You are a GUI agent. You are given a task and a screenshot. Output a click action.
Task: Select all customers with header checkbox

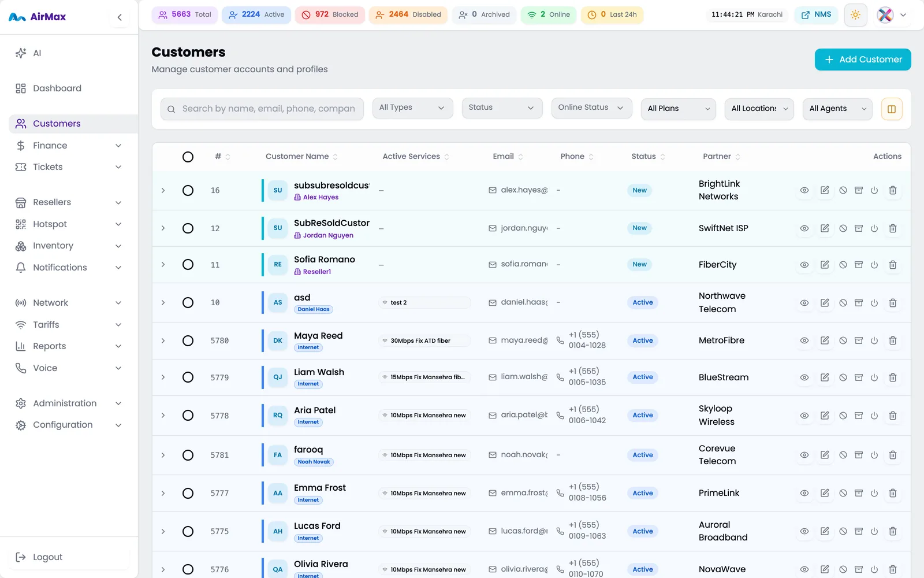point(188,157)
